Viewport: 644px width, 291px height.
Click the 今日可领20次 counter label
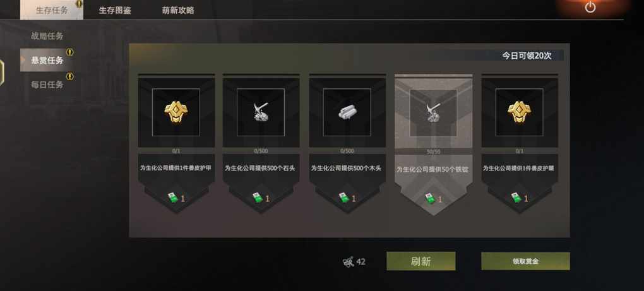click(527, 56)
